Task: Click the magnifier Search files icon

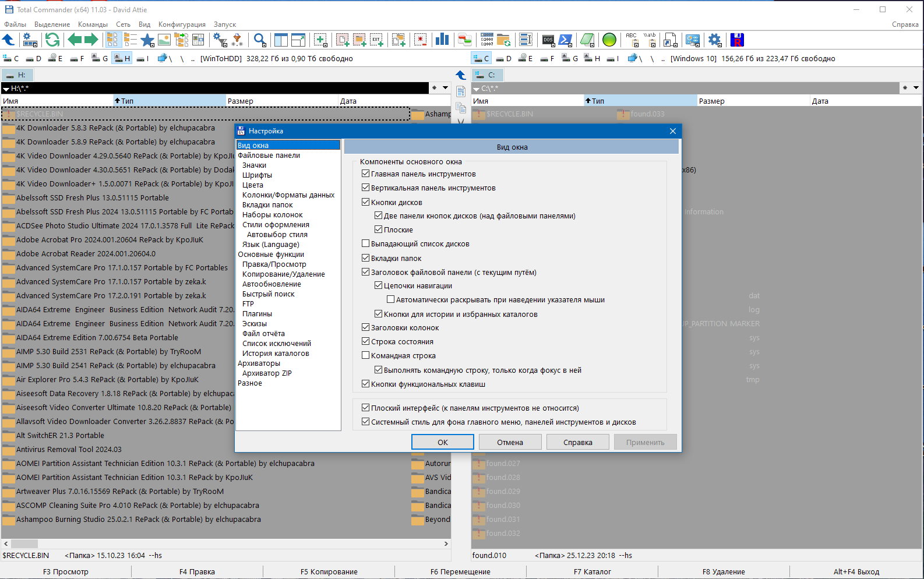Action: click(260, 40)
